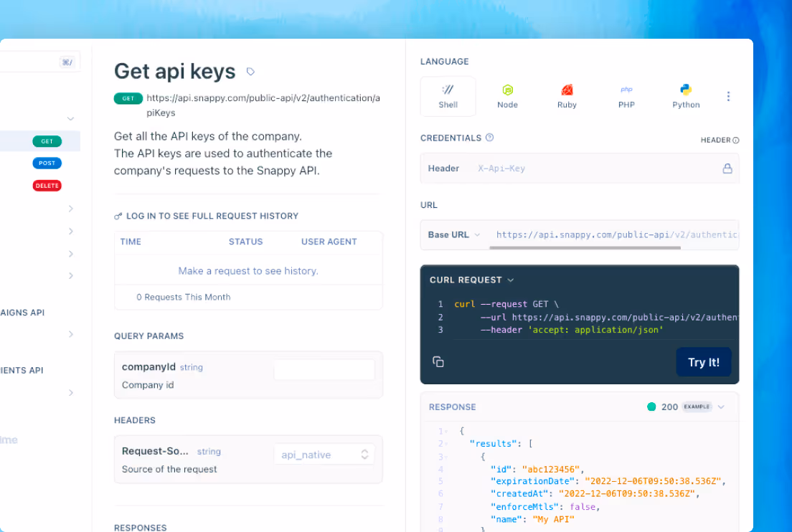The height and width of the screenshot is (532, 792).
Task: Collapse the expanded sidebar section with the down chevron
Action: coord(71,118)
